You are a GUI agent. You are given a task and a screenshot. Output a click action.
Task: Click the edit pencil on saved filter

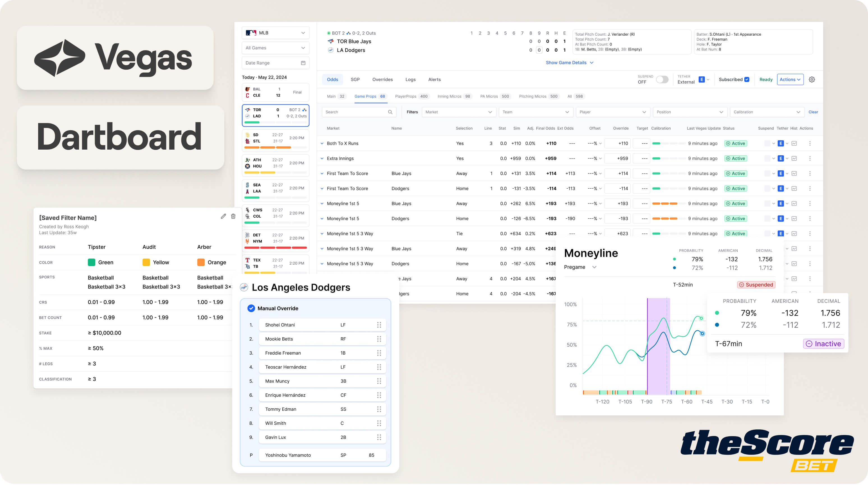coord(223,216)
